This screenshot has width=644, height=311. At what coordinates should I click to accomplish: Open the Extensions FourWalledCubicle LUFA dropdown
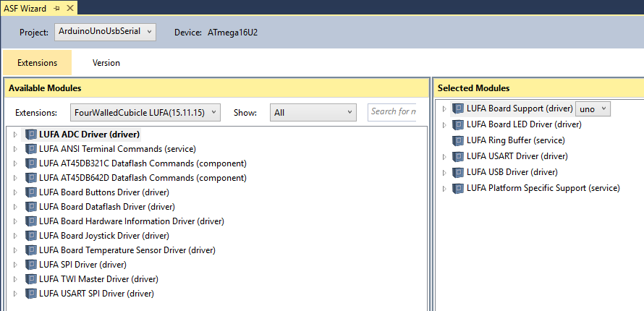coord(145,112)
